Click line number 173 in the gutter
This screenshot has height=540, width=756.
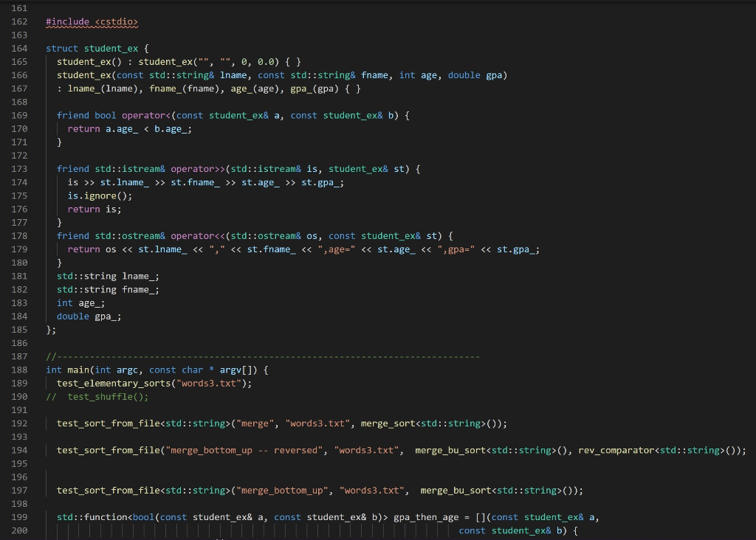tap(18, 168)
